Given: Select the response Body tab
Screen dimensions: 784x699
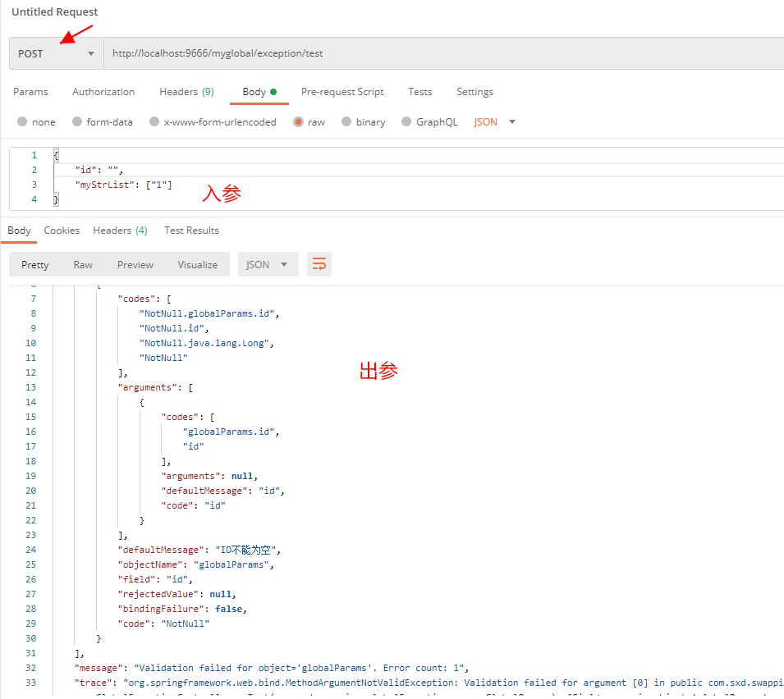Looking at the screenshot, I should point(19,231).
